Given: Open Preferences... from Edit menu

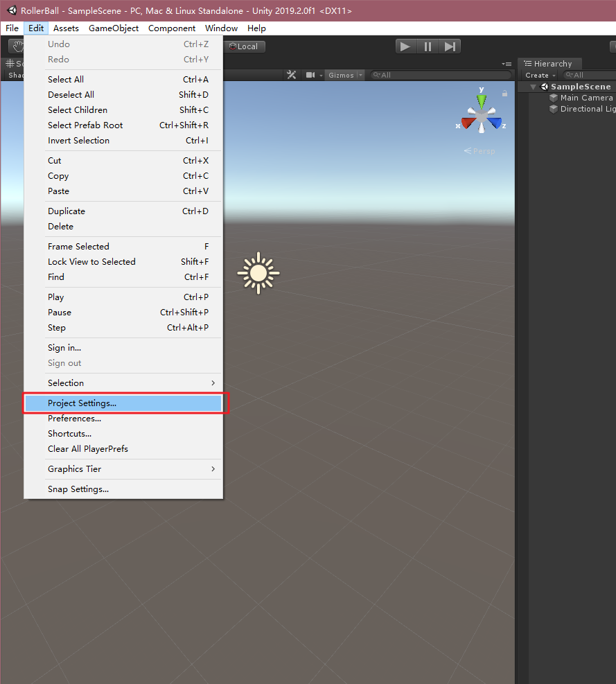Looking at the screenshot, I should [x=123, y=419].
